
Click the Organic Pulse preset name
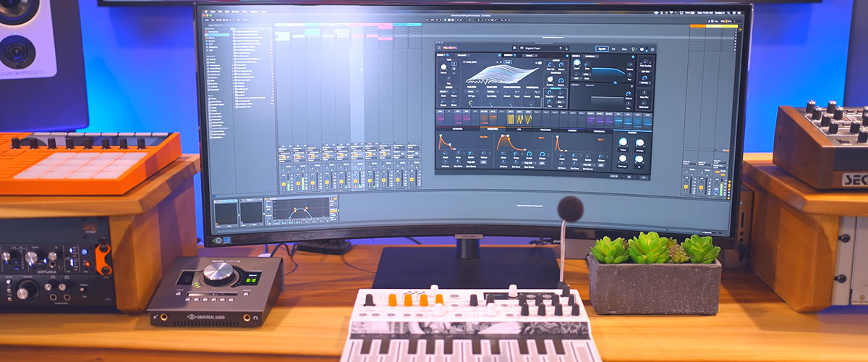pos(533,48)
